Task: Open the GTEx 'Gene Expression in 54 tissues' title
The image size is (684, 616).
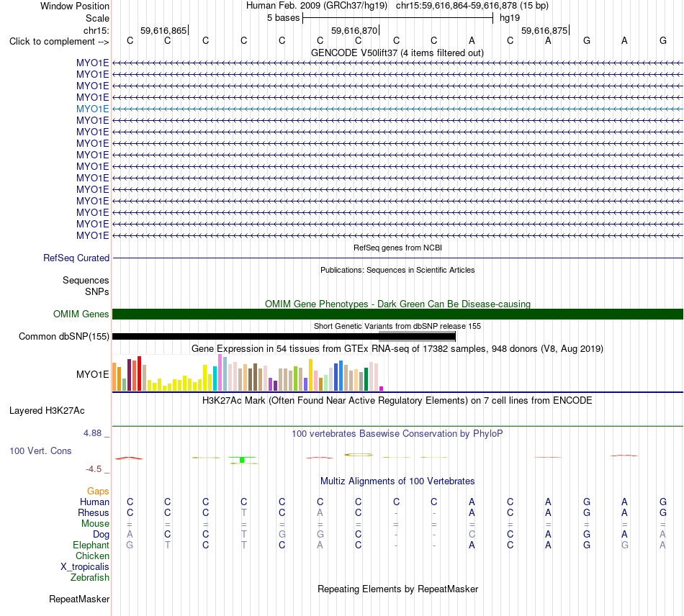Action: click(397, 349)
